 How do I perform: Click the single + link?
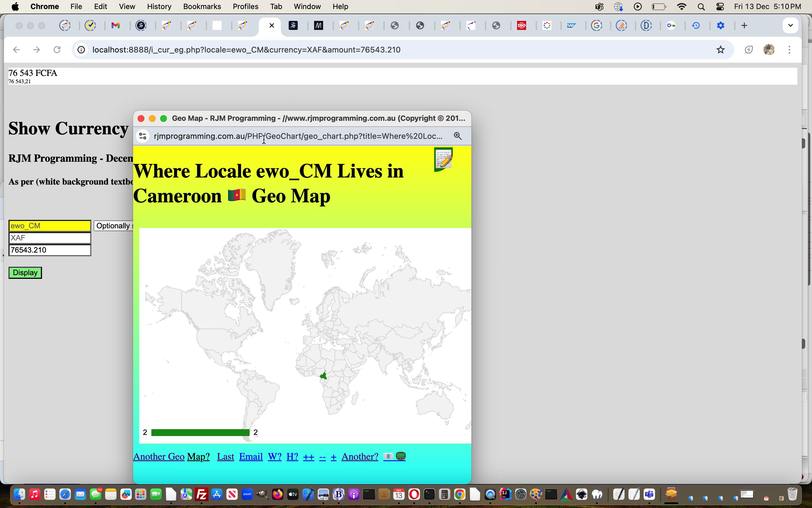pyautogui.click(x=334, y=457)
